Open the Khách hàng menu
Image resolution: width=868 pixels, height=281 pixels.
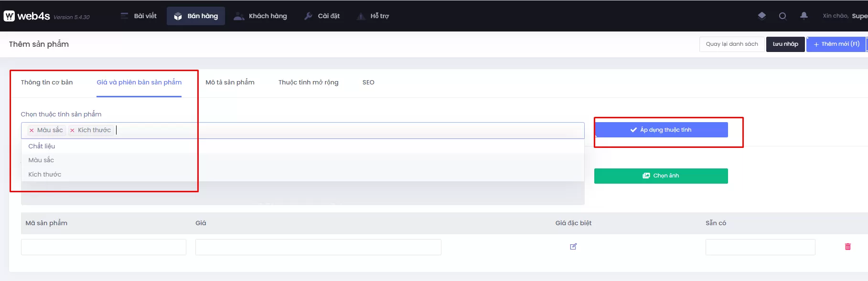[260, 16]
